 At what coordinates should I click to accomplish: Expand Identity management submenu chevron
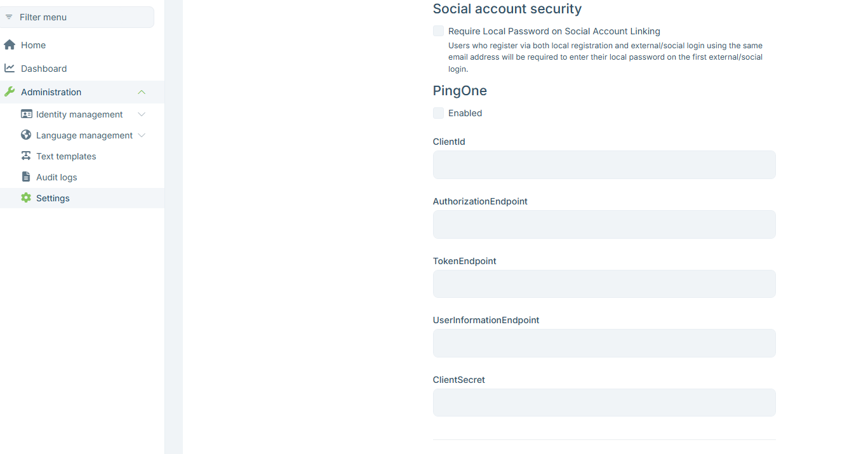[142, 114]
